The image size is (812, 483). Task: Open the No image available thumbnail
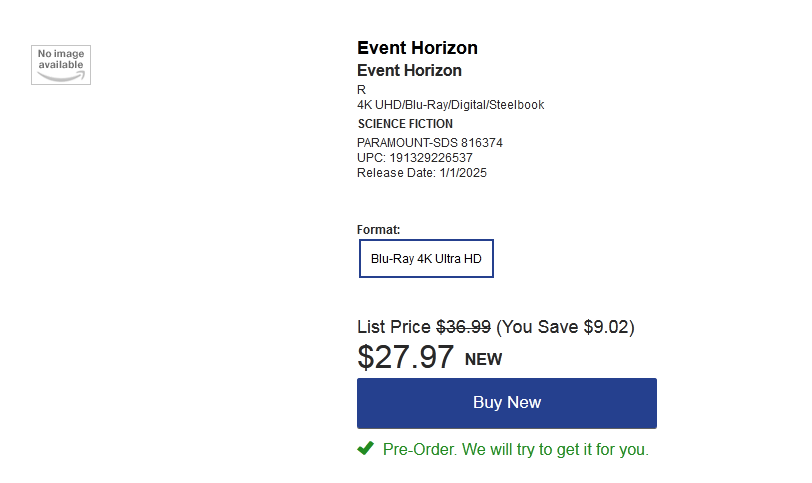(x=61, y=65)
